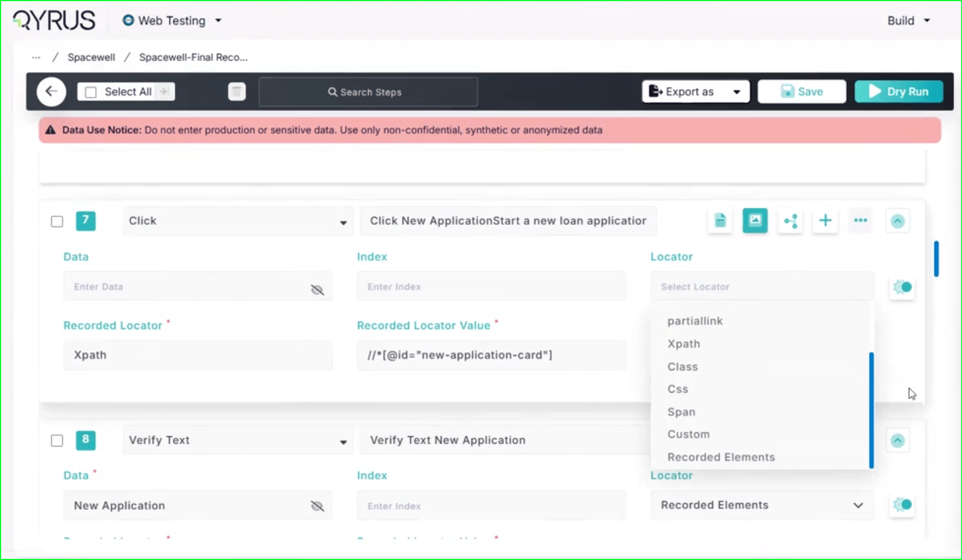This screenshot has height=560, width=962.
Task: Choose Recorded Elements in locator list
Action: 721,457
